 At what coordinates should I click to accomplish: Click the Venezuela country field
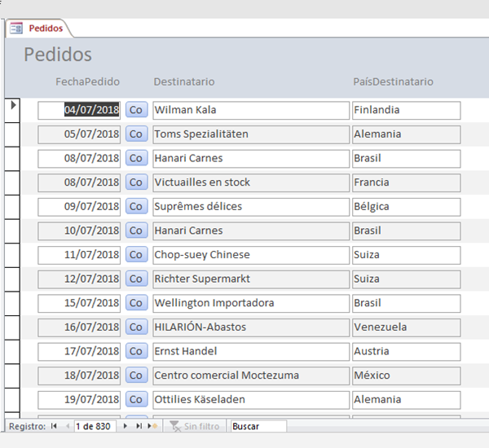406,327
